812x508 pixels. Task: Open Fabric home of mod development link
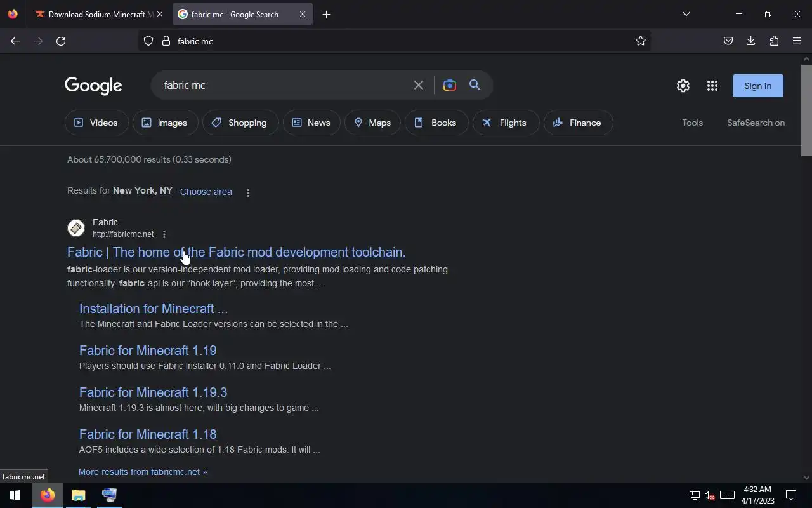point(237,252)
